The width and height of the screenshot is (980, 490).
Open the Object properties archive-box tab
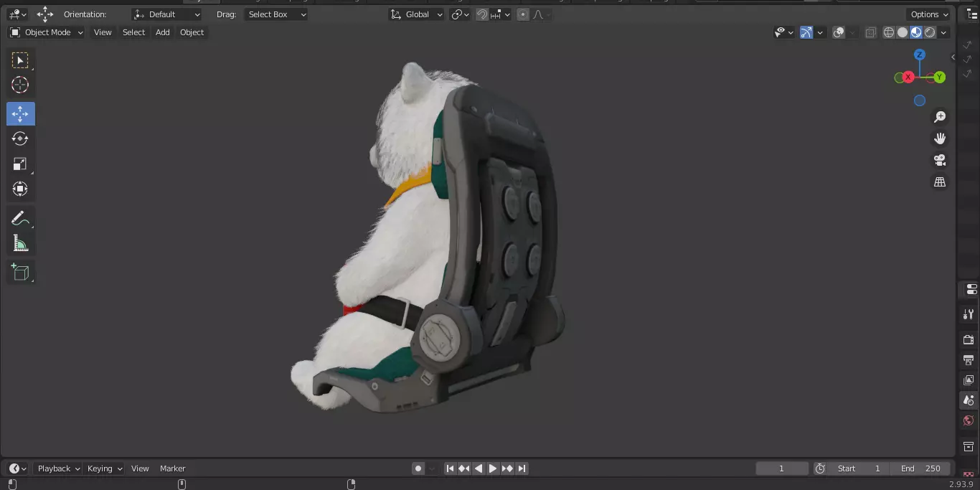coord(969,446)
